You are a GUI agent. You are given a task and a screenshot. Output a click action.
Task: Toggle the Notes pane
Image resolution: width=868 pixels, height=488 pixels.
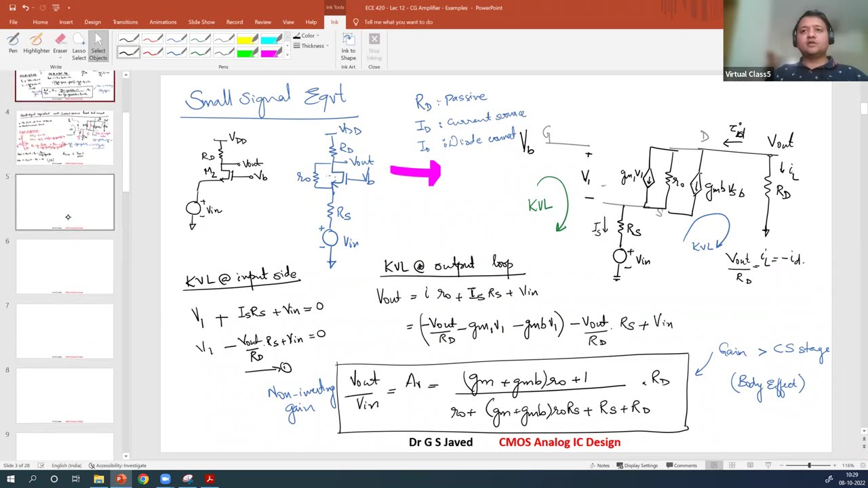click(599, 466)
